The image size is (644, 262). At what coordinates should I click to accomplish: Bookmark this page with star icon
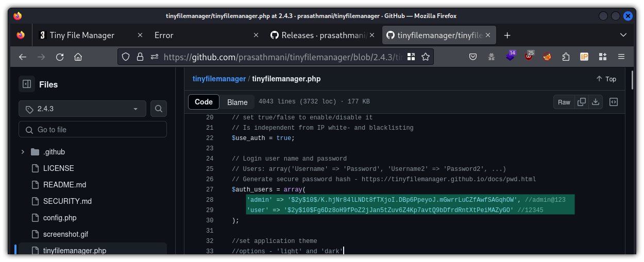pos(426,57)
